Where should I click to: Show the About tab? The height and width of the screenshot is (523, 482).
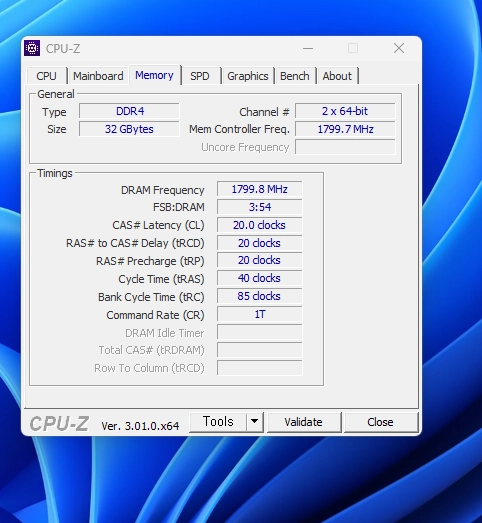337,76
